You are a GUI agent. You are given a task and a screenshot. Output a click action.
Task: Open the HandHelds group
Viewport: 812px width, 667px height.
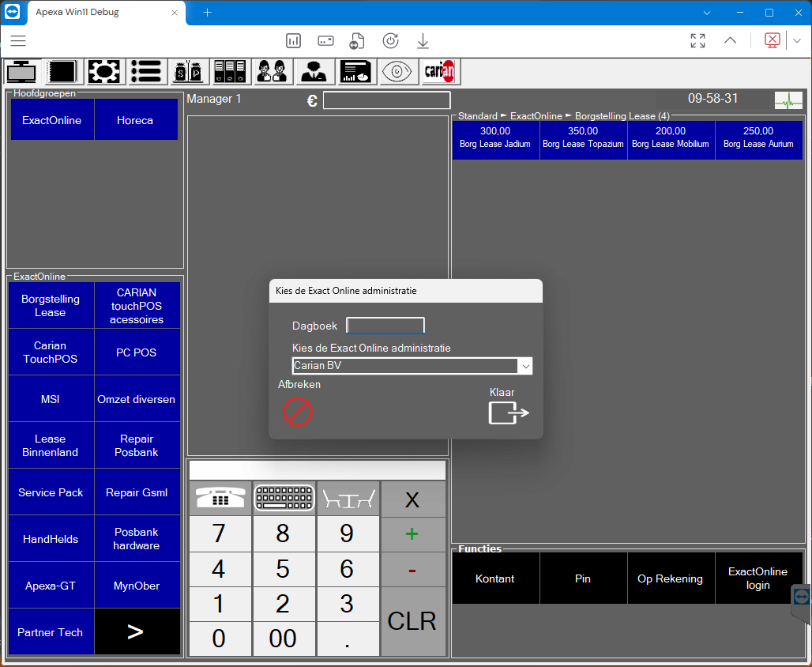51,538
